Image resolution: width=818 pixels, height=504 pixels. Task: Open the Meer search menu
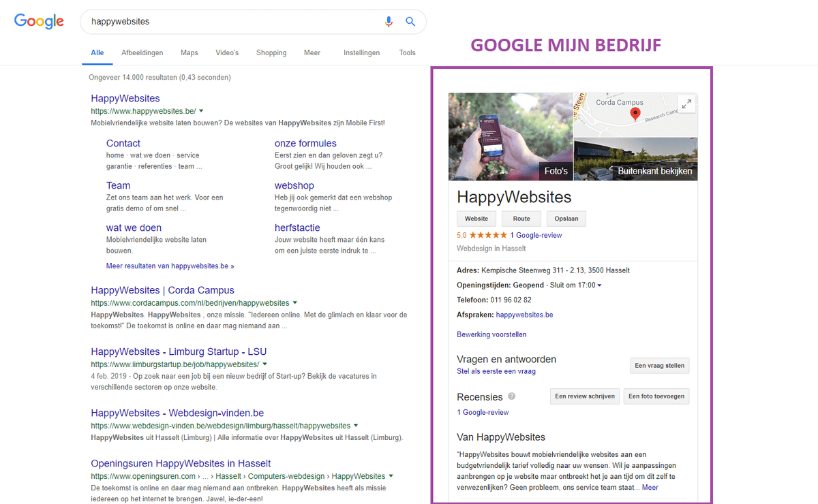click(x=312, y=52)
